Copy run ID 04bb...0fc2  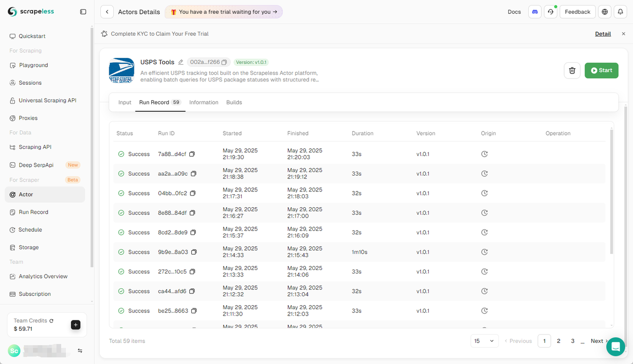click(x=193, y=193)
